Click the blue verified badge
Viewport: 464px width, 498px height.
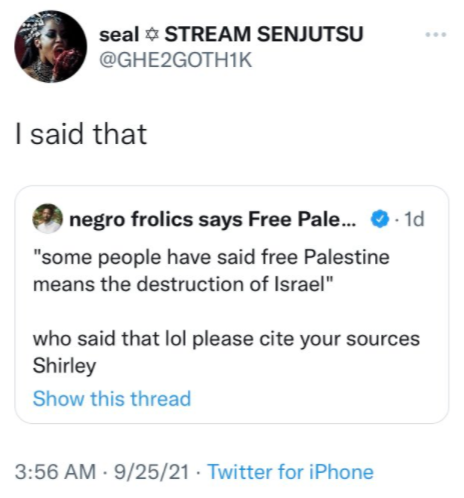(379, 219)
